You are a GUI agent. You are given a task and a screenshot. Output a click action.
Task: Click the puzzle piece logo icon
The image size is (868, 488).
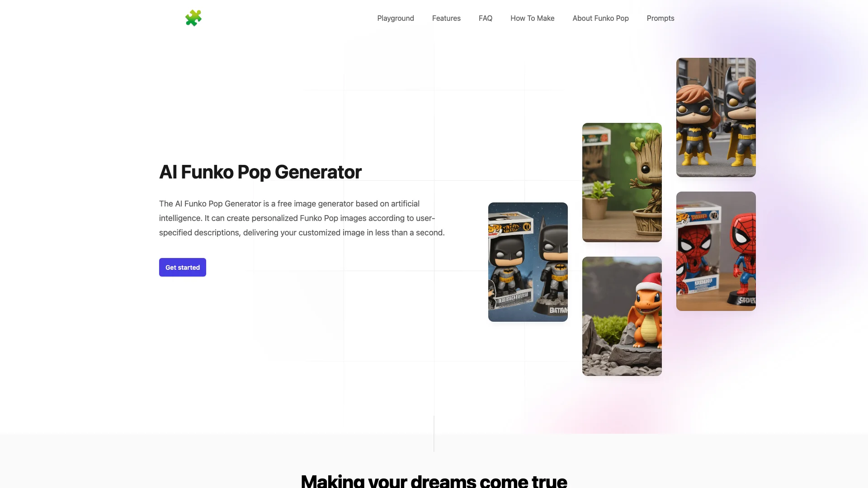point(193,18)
